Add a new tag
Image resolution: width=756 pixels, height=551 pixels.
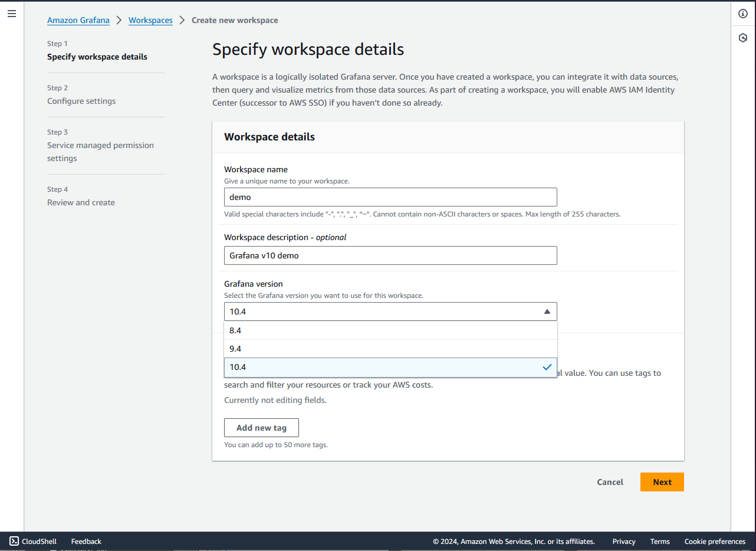(x=261, y=427)
